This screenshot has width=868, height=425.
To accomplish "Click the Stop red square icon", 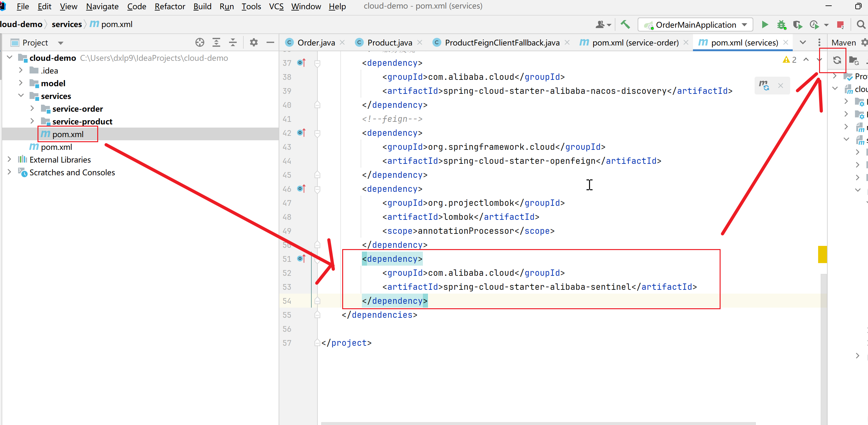I will [x=840, y=24].
